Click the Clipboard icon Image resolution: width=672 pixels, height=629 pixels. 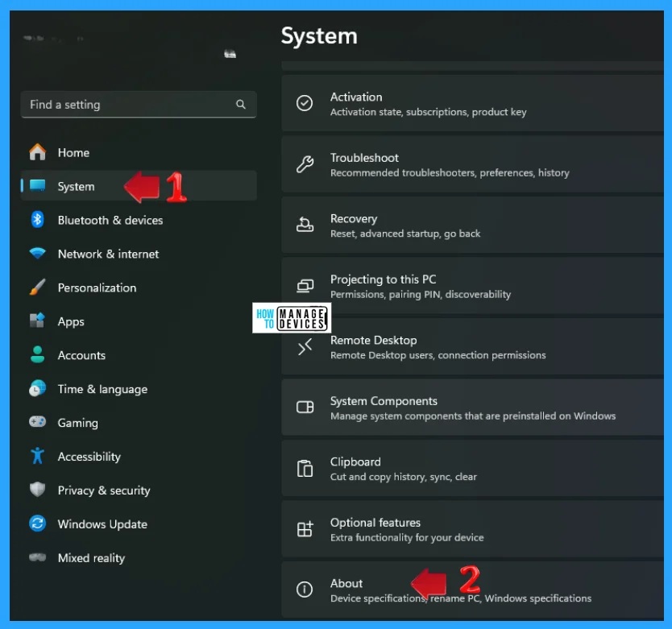[x=305, y=468]
